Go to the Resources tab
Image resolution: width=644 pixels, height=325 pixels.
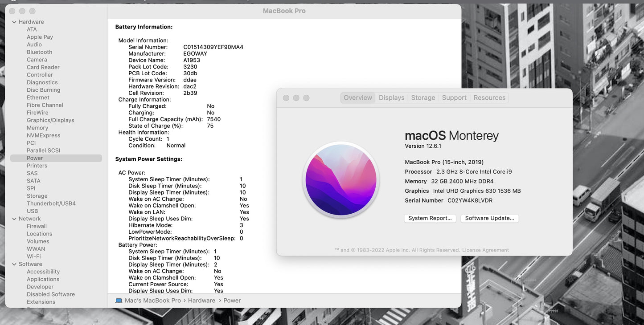(489, 97)
